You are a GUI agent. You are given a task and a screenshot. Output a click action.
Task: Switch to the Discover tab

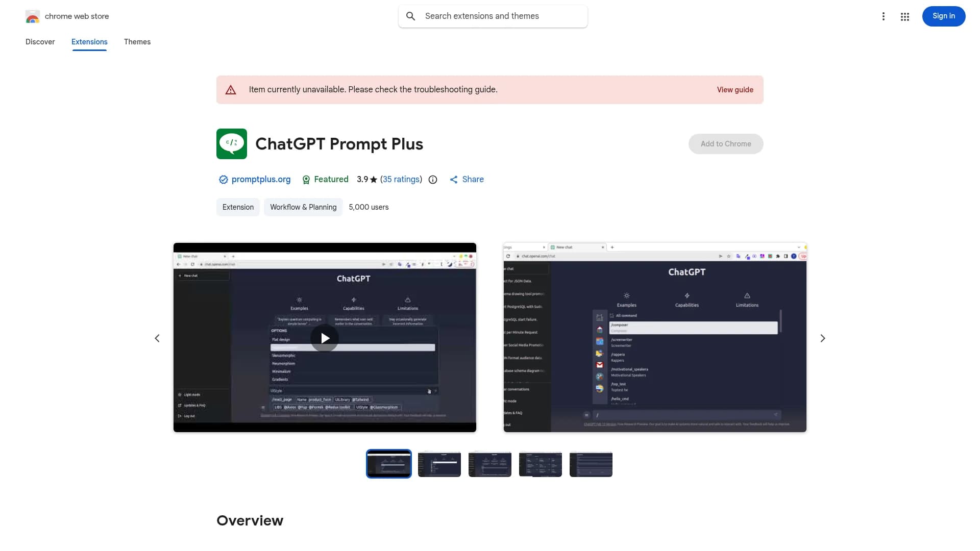click(40, 42)
